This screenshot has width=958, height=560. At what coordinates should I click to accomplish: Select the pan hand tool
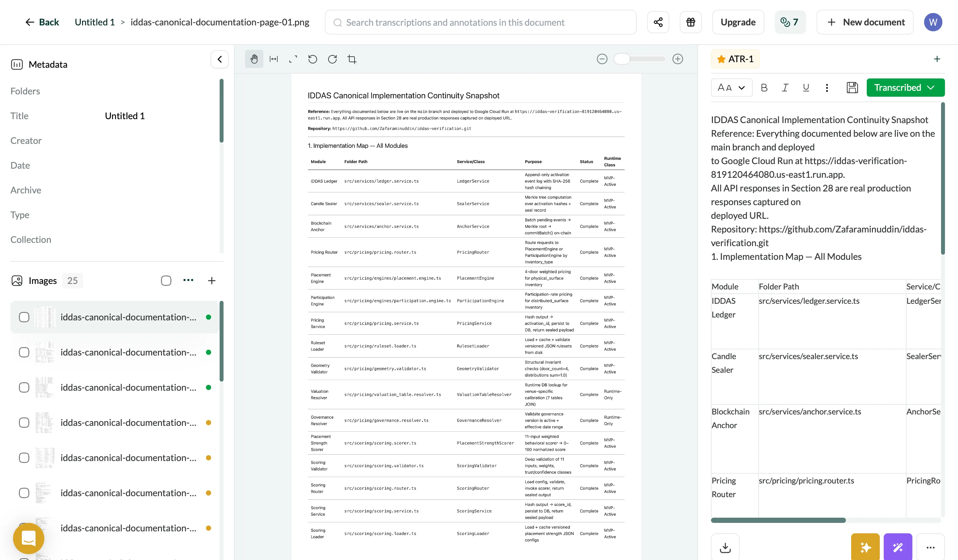[254, 59]
